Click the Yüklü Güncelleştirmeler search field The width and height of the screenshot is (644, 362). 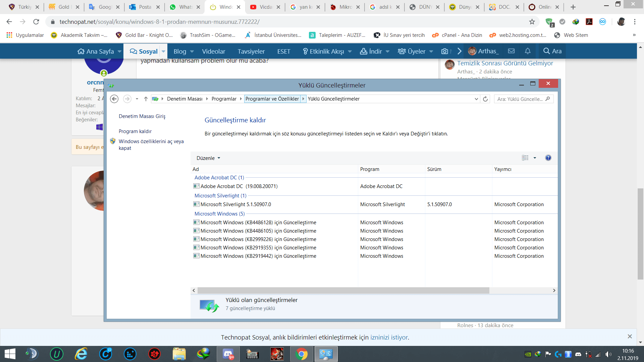pos(520,99)
